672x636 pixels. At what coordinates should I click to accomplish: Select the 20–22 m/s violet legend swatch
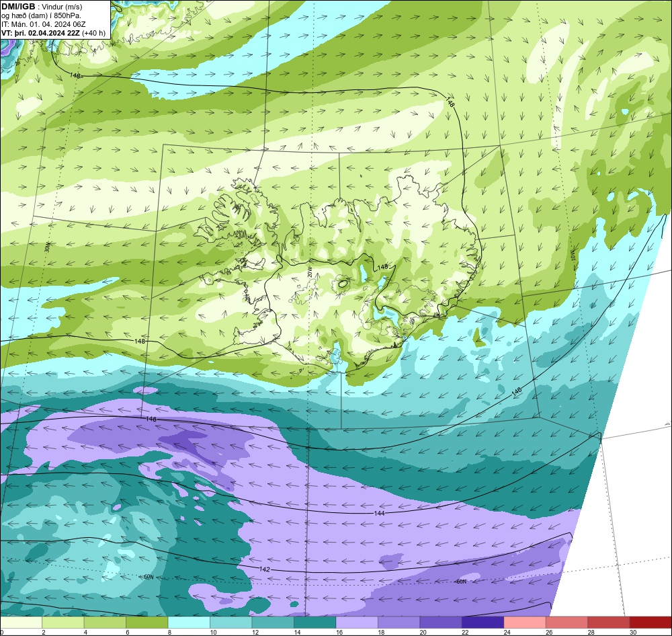point(441,623)
